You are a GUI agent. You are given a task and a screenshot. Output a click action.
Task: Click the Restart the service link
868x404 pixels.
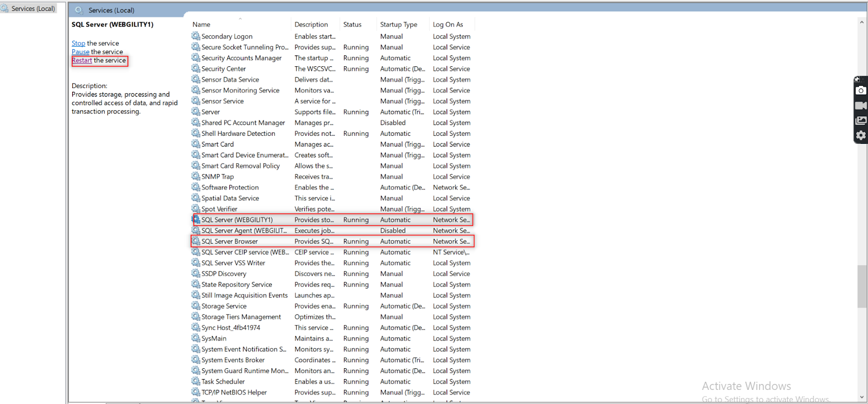[x=82, y=61]
